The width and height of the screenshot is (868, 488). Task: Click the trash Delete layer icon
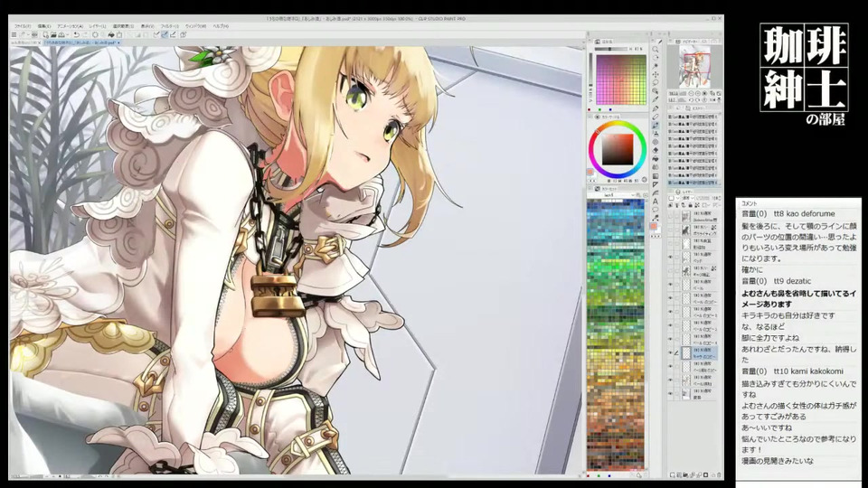(719, 474)
